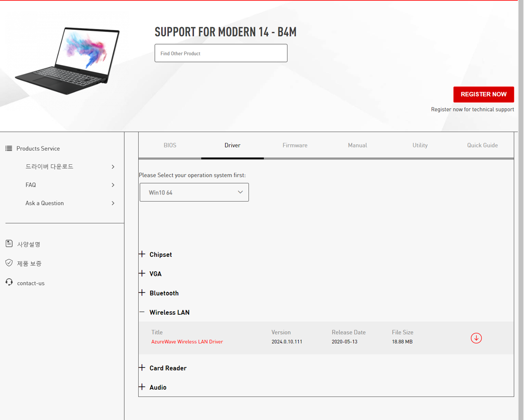Click the 'Register now for technical support' text
The image size is (524, 420).
pyautogui.click(x=472, y=109)
